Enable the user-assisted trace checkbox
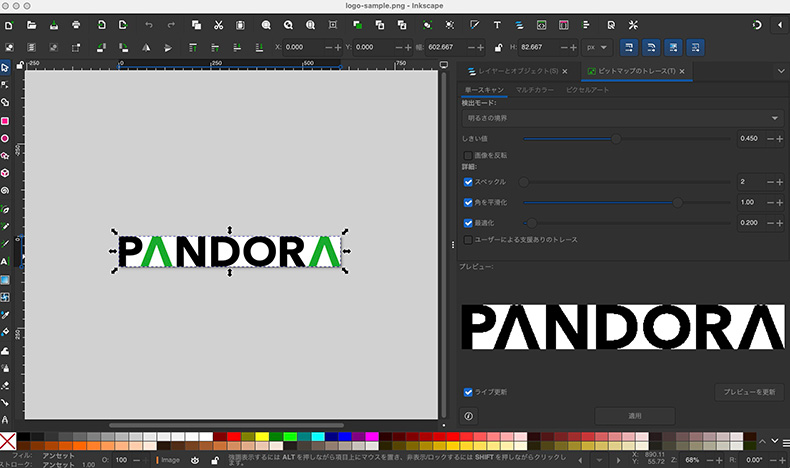This screenshot has height=468, width=790. click(x=468, y=240)
